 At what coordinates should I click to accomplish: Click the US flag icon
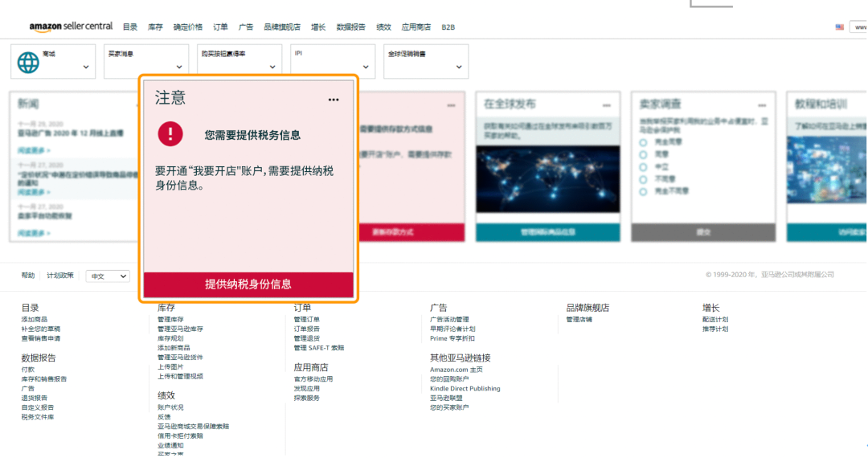coord(840,27)
